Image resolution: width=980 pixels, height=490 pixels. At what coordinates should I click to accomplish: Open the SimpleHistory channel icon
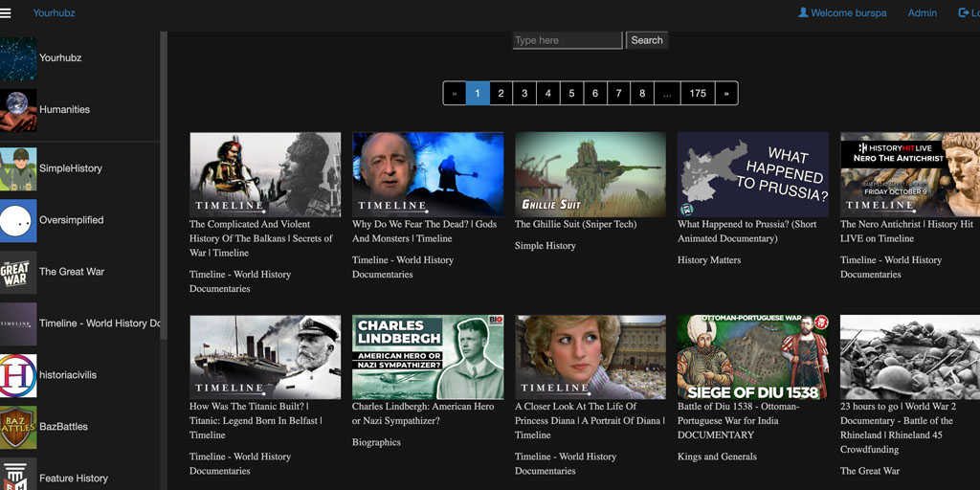tap(18, 168)
